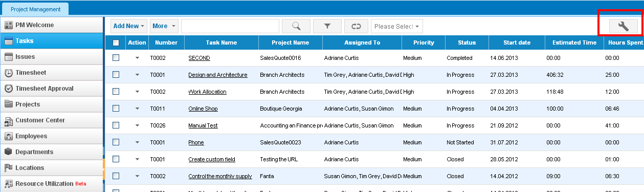Click the Timesheet Approval checkmark icon
644x192 pixels.
point(9,89)
